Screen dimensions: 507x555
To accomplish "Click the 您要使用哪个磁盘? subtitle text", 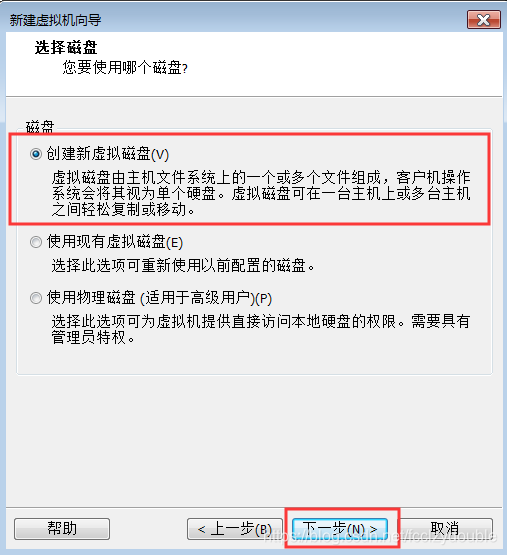I will (125, 67).
